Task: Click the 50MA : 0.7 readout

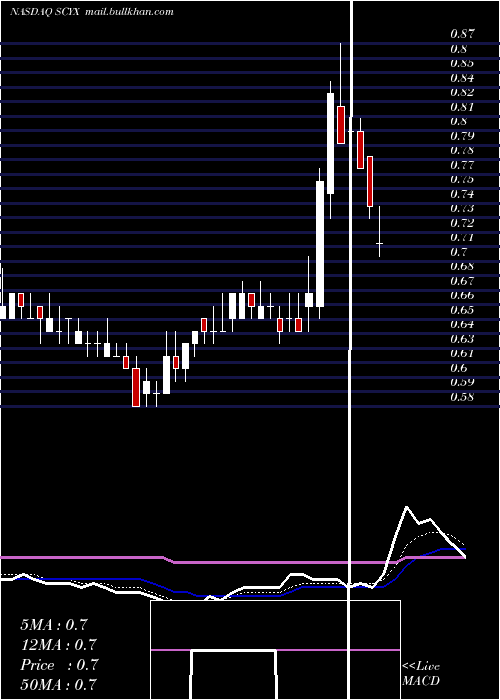Action: point(58,685)
